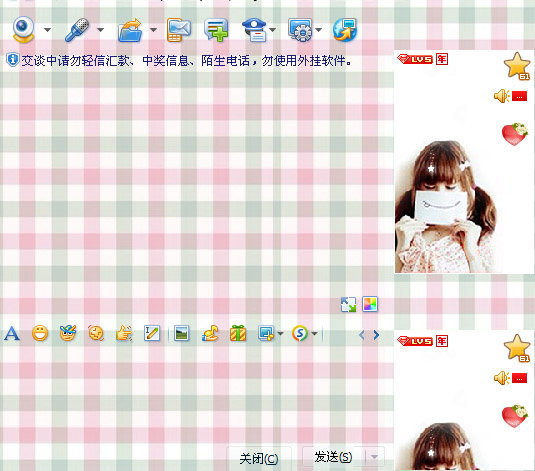Open send file folder icon
This screenshot has height=471, width=535.
[x=130, y=30]
